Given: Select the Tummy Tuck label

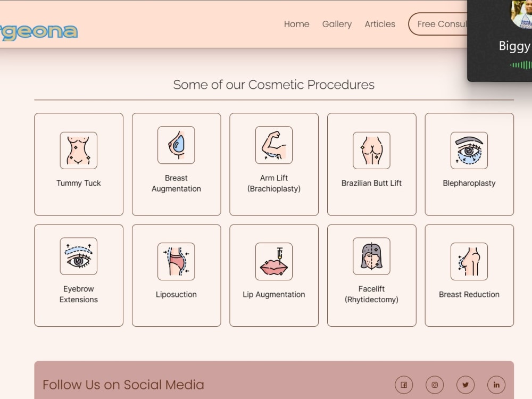Looking at the screenshot, I should point(78,183).
